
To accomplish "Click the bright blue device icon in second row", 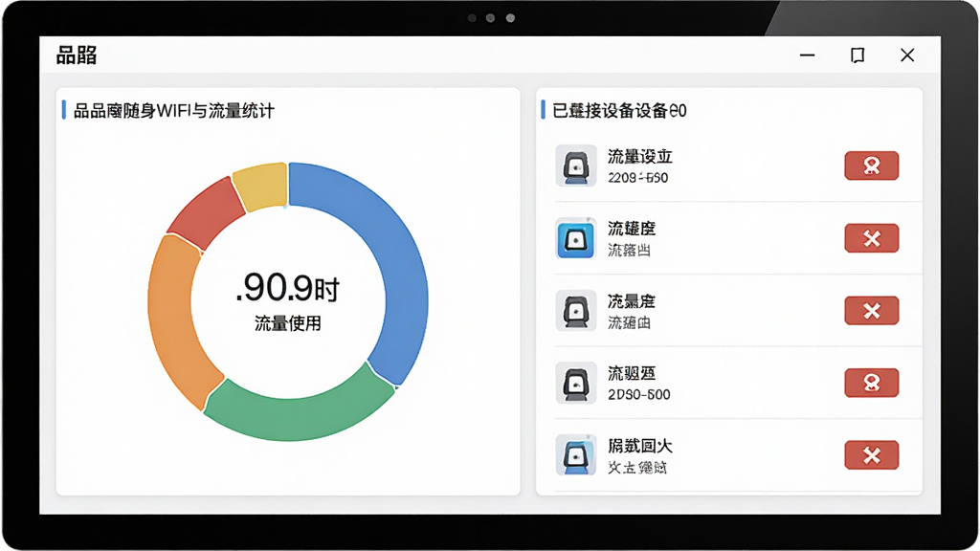I will (575, 238).
